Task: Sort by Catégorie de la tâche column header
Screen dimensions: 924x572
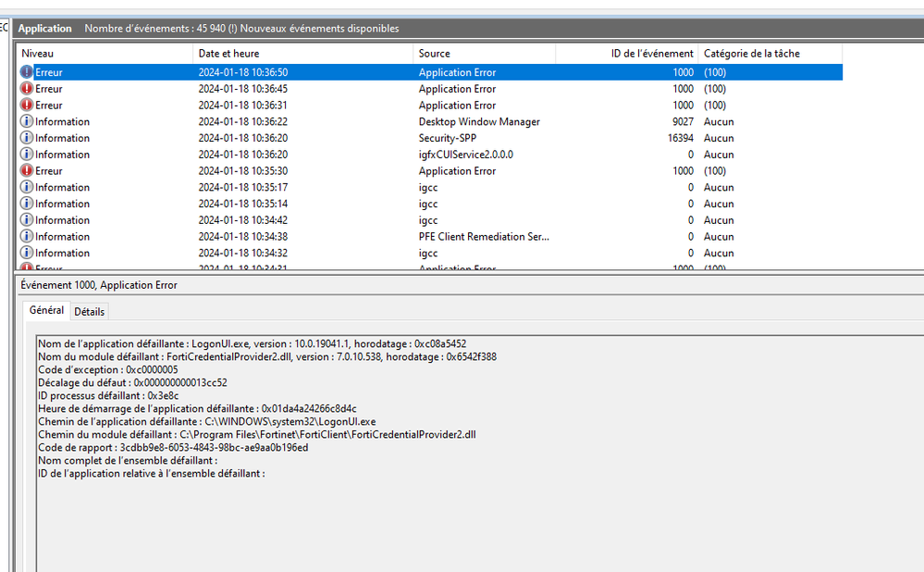Action: (x=770, y=54)
